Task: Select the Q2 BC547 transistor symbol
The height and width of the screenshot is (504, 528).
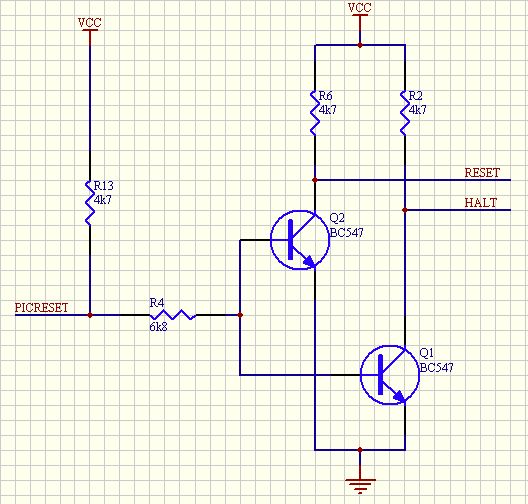Action: coord(300,240)
